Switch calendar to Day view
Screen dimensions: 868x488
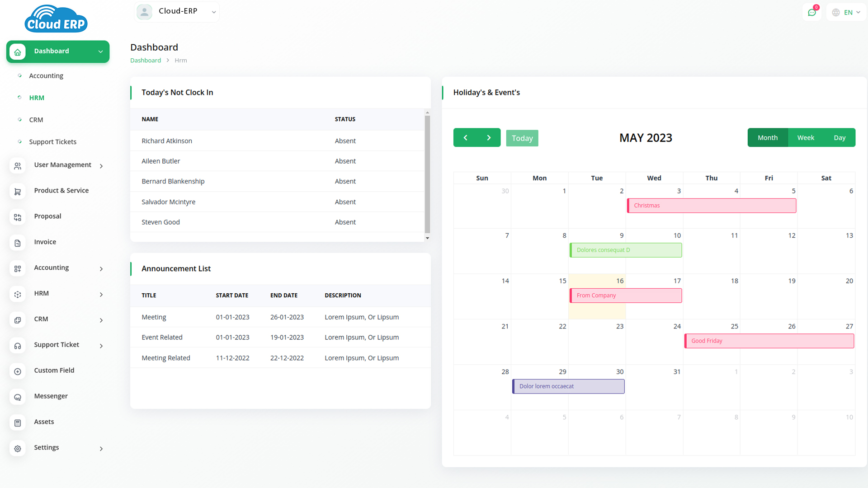point(840,138)
